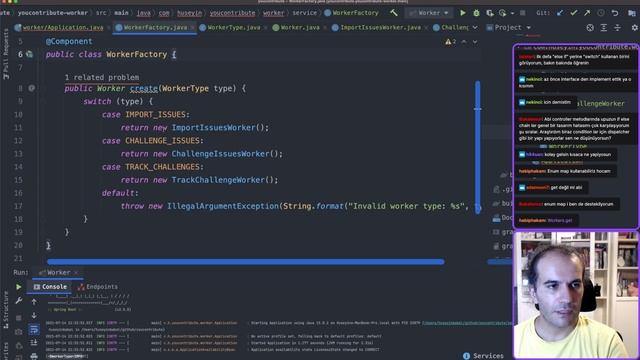
Task: Click 'IllegalArgumentException' on the throw line
Action: pos(223,206)
